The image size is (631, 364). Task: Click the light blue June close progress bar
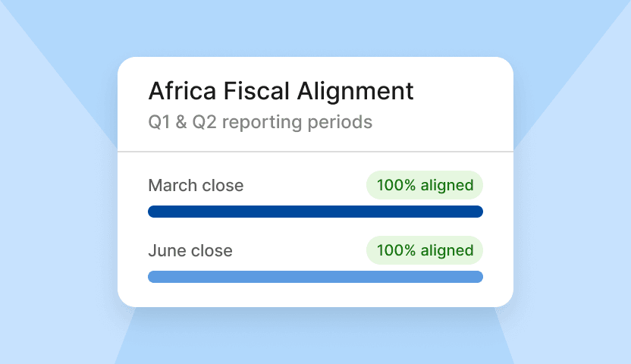point(315,277)
